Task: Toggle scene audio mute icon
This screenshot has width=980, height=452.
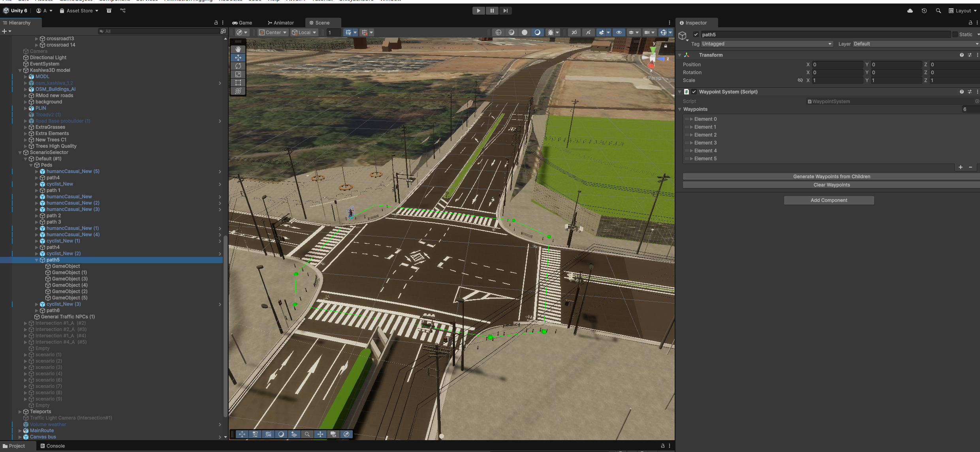Action: point(588,32)
